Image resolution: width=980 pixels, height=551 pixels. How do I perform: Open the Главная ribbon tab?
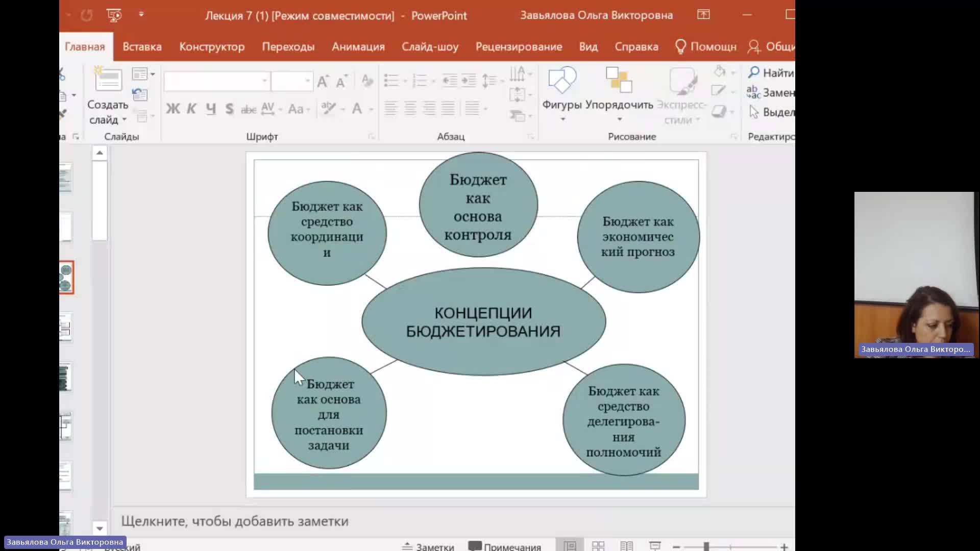tap(85, 46)
